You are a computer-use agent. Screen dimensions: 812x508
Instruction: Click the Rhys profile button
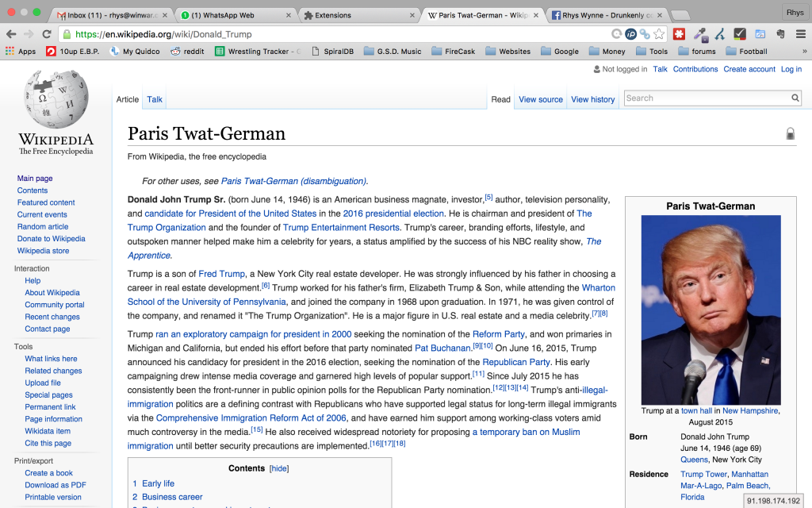pos(795,12)
